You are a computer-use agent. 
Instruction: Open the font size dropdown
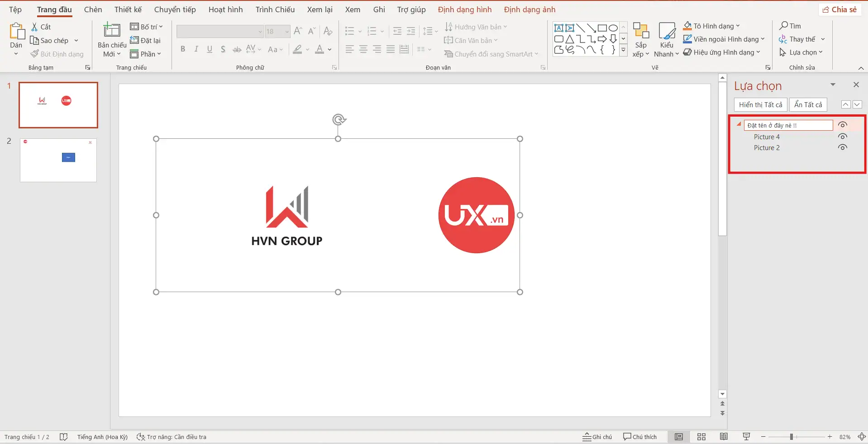click(x=286, y=31)
